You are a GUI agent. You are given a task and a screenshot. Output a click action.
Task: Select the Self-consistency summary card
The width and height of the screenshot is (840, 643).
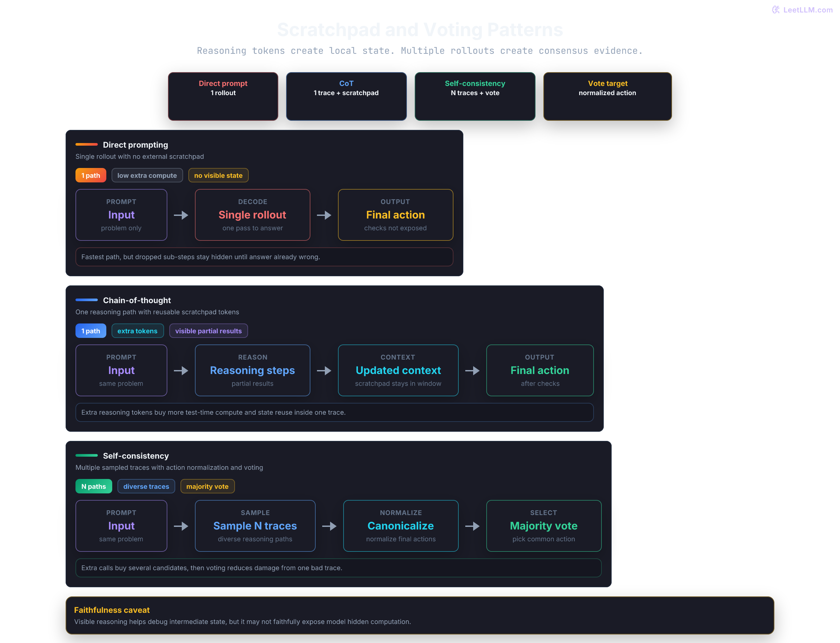[x=475, y=96]
